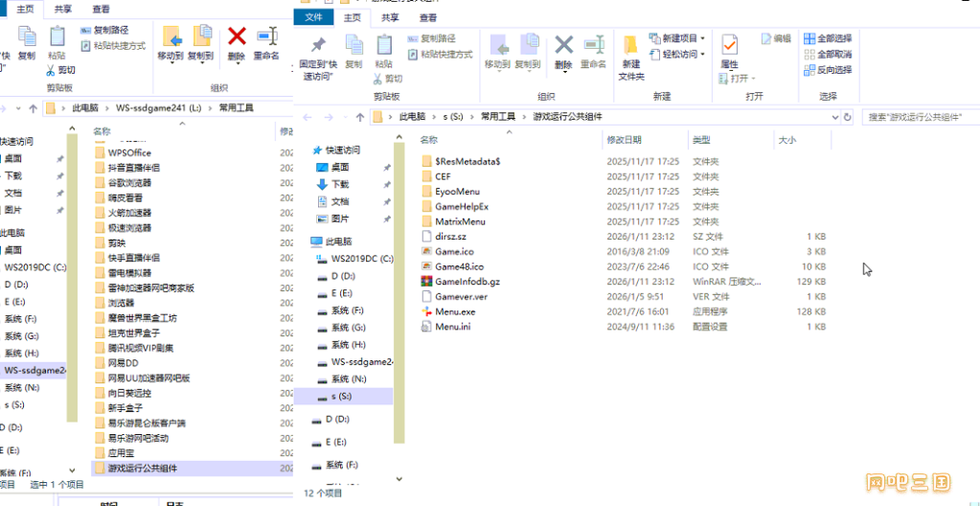Viewport: 980px width, 506px height.
Task: Open the EyooMenu folder
Action: tap(457, 192)
